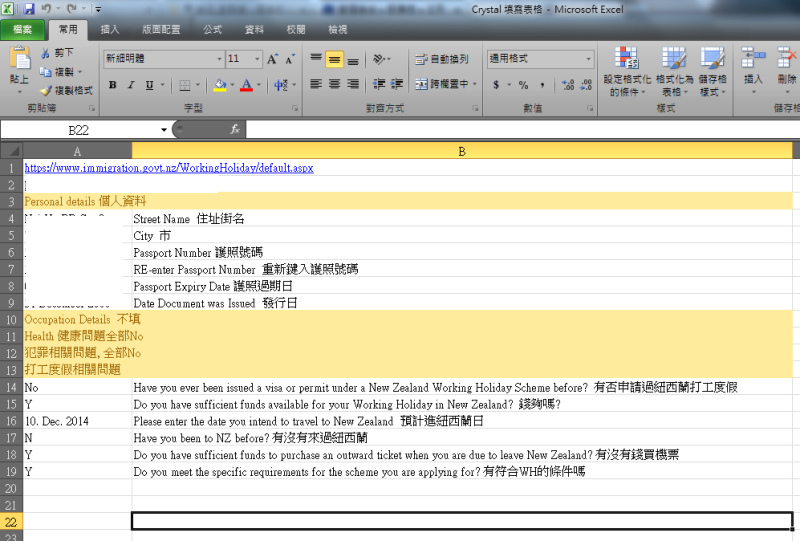This screenshot has height=541, width=800.
Task: Open Cell Styles 儲存格樣式
Action: pyautogui.click(x=712, y=71)
